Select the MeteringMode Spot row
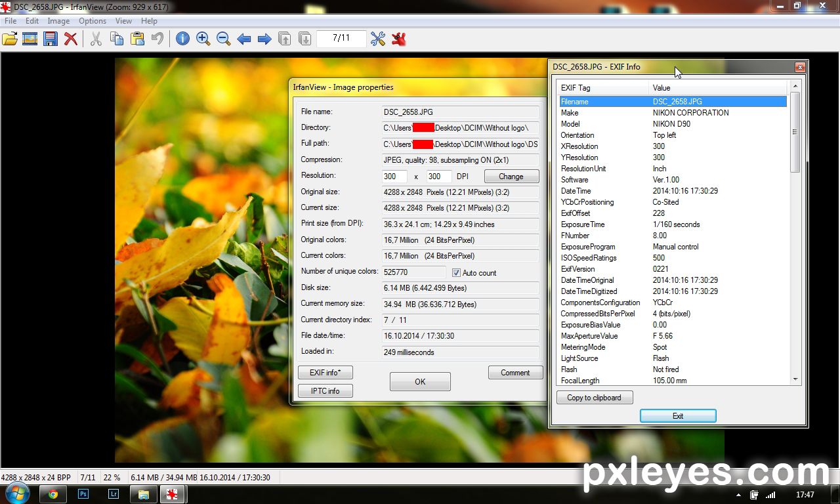This screenshot has width=840, height=504. 673,347
